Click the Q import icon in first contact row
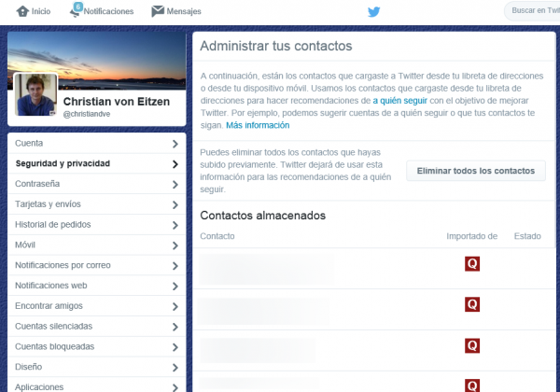 click(471, 264)
